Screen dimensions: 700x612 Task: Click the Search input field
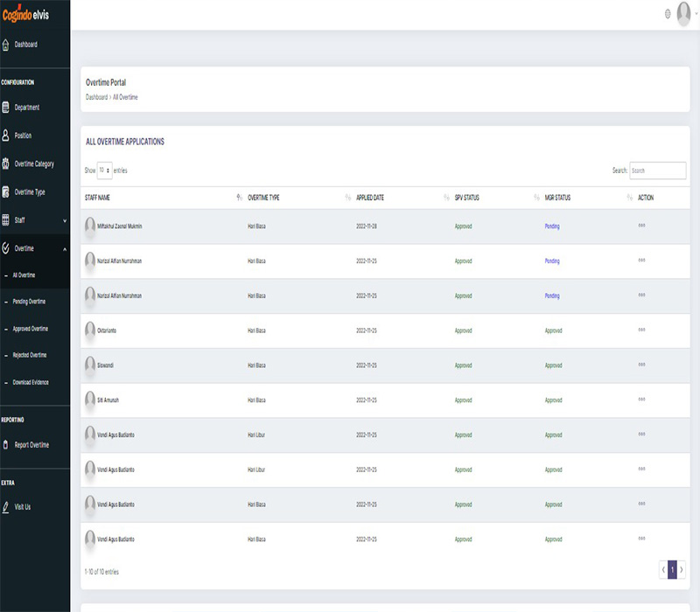pyautogui.click(x=657, y=170)
